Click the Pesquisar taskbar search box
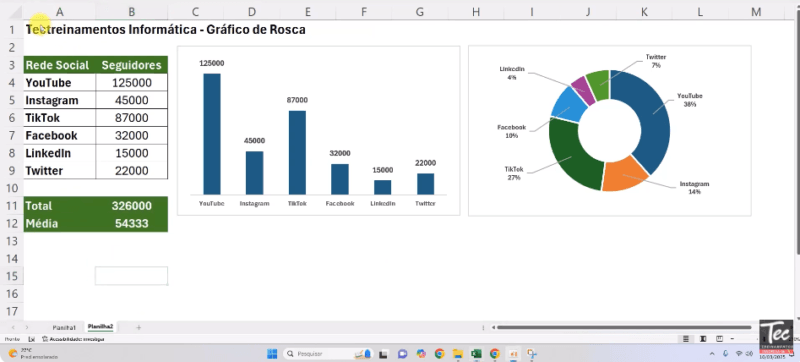 pos(329,353)
